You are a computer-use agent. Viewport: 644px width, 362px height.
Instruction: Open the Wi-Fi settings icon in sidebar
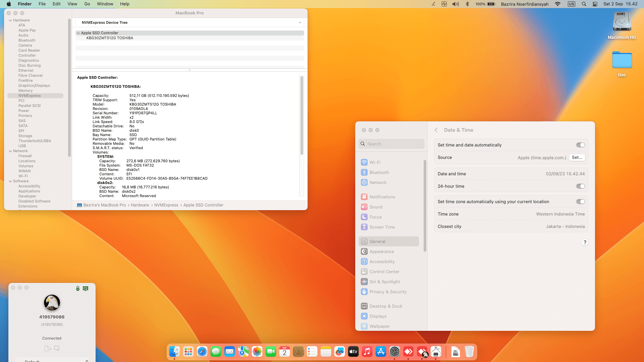click(364, 162)
